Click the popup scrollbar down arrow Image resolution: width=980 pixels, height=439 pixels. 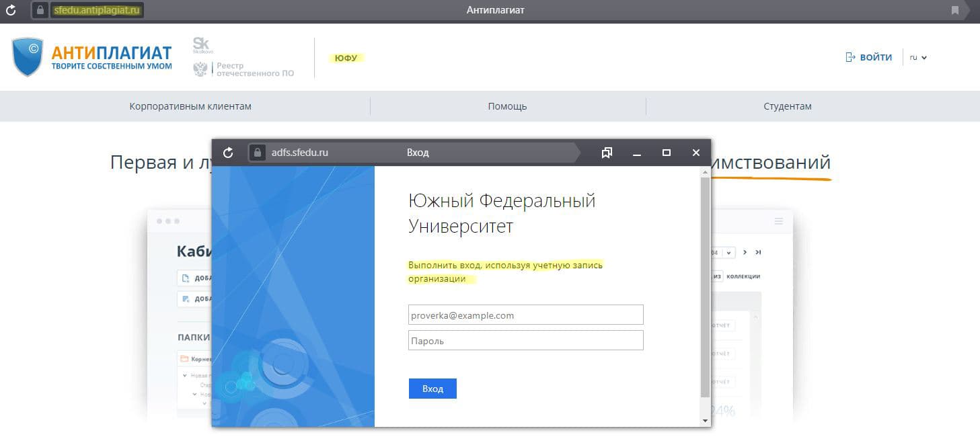[705, 422]
